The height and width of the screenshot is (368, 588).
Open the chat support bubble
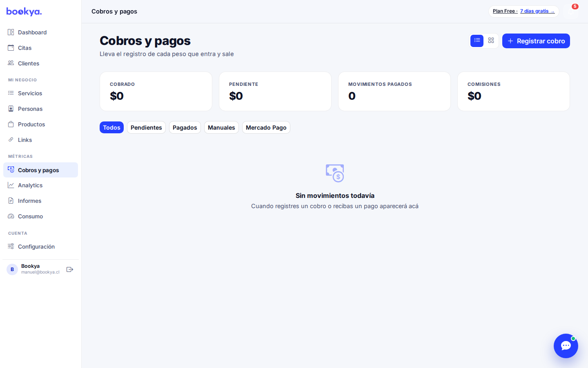(566, 346)
